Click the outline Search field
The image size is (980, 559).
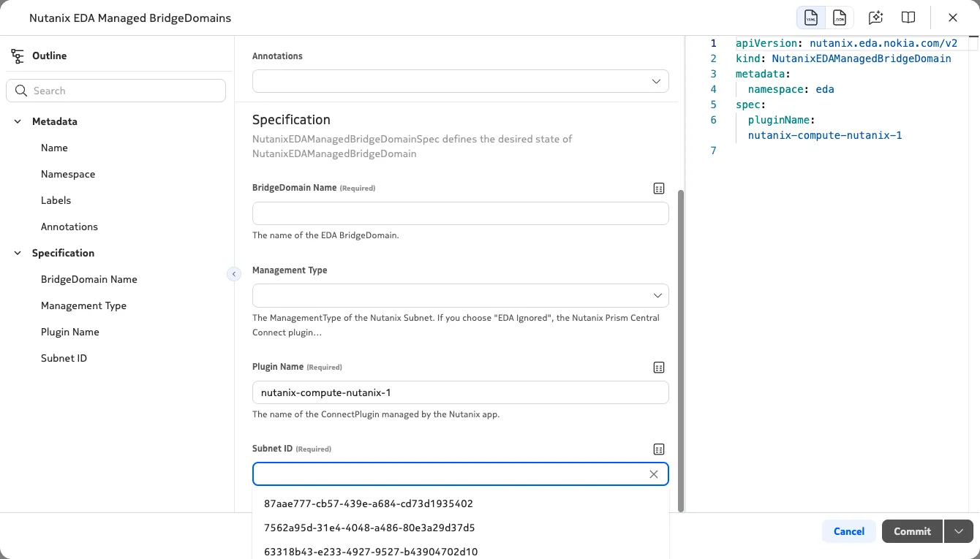point(116,91)
